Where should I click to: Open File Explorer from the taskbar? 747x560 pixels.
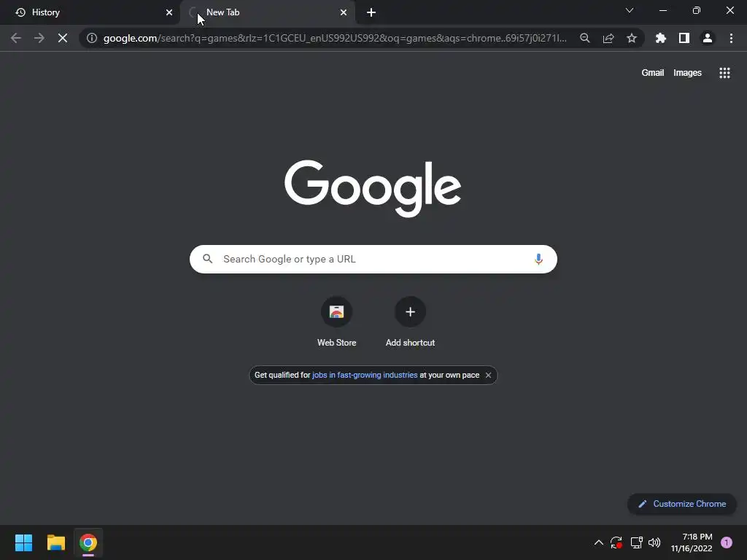coord(55,542)
